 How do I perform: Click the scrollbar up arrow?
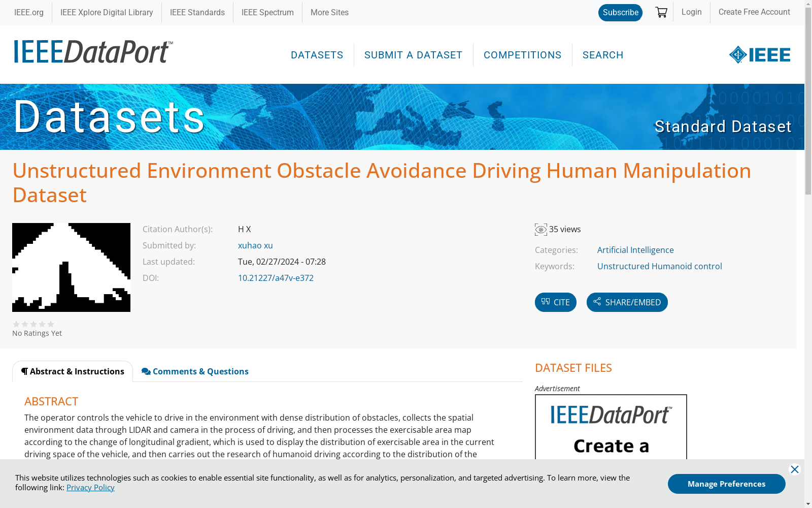point(808,4)
